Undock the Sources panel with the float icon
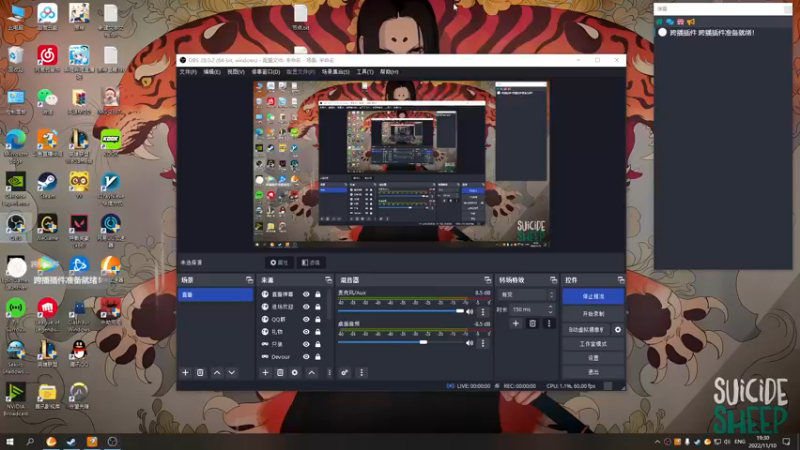The height and width of the screenshot is (450, 800). click(x=328, y=280)
